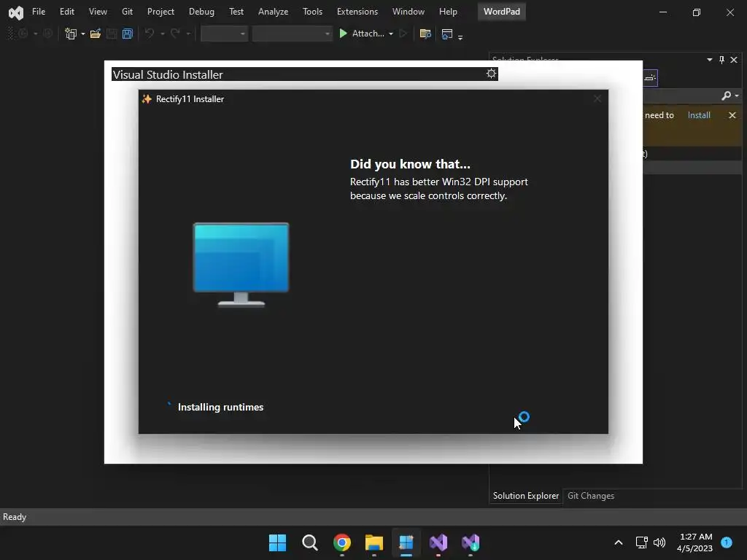Click the volume speaker tray icon
Viewport: 747px width, 560px height.
[659, 542]
